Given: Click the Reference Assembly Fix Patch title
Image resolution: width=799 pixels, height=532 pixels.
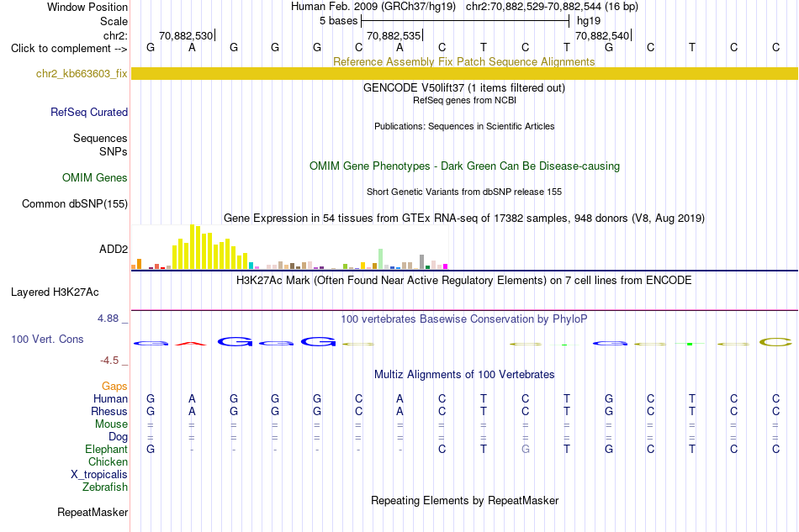Looking at the screenshot, I should pyautogui.click(x=464, y=61).
